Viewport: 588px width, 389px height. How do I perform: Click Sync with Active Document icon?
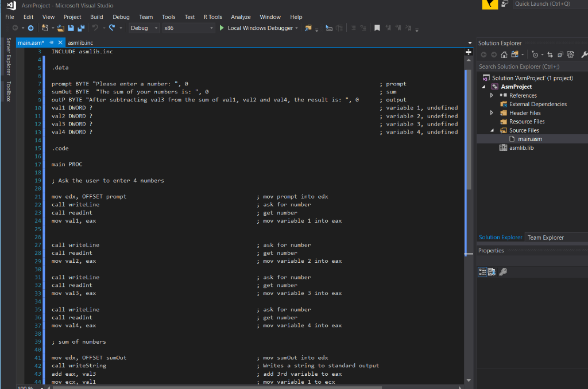point(550,55)
